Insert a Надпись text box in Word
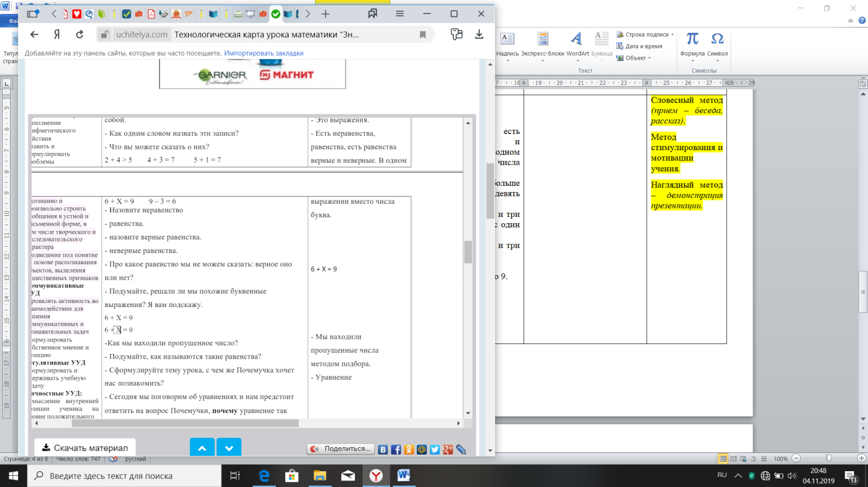 (x=507, y=46)
